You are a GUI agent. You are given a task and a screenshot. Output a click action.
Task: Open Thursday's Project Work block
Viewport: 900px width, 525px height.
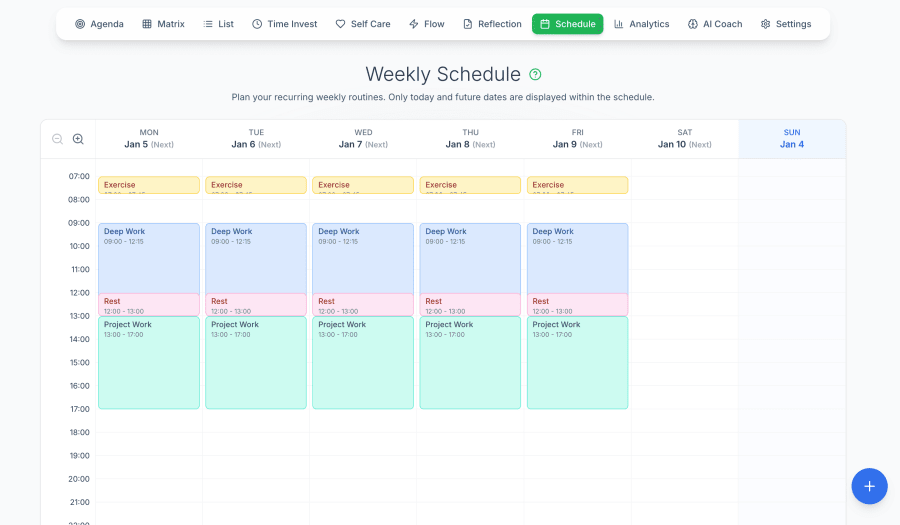coord(470,363)
